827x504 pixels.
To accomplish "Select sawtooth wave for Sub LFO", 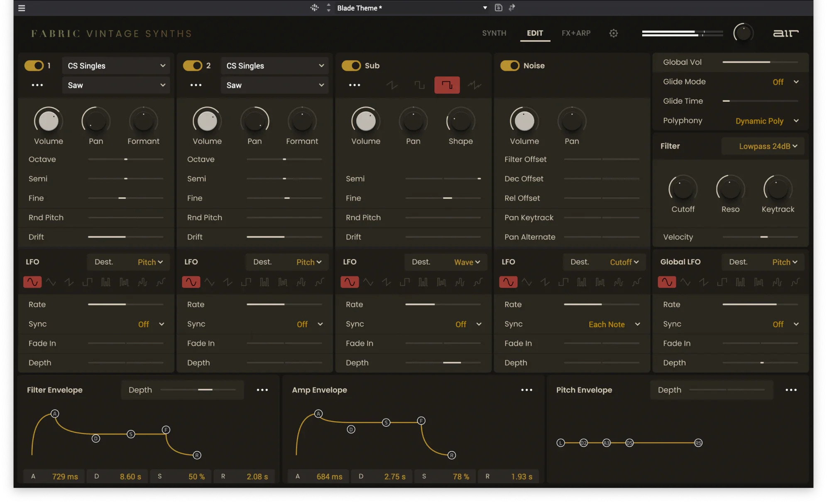I will (387, 282).
